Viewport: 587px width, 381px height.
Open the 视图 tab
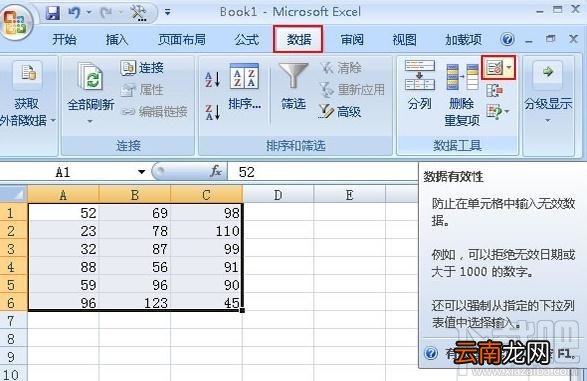[x=404, y=39]
